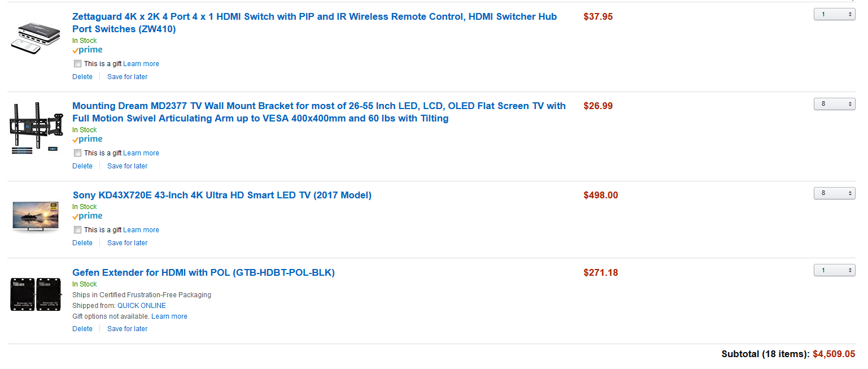Click Learn more beside Gift options not available
Viewport: 868px width, 369px height.
[169, 316]
